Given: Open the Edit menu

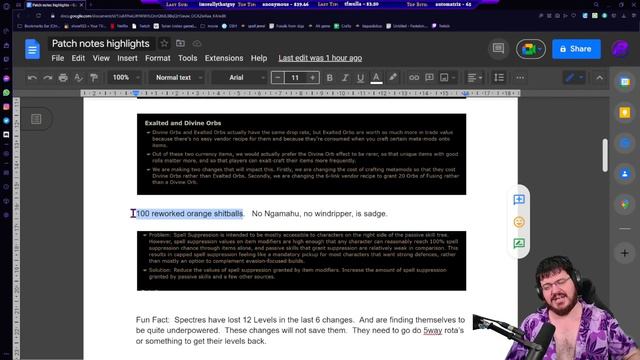Looking at the screenshot, I should [x=78, y=58].
